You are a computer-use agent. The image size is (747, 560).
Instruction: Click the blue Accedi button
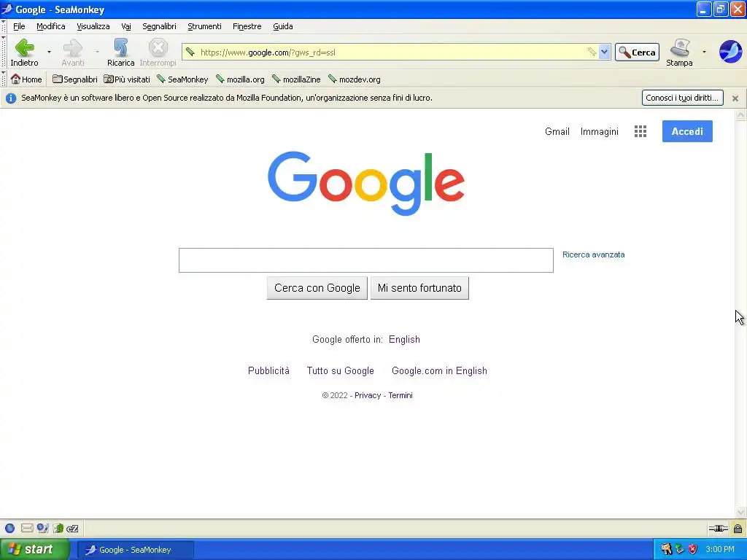pos(687,131)
